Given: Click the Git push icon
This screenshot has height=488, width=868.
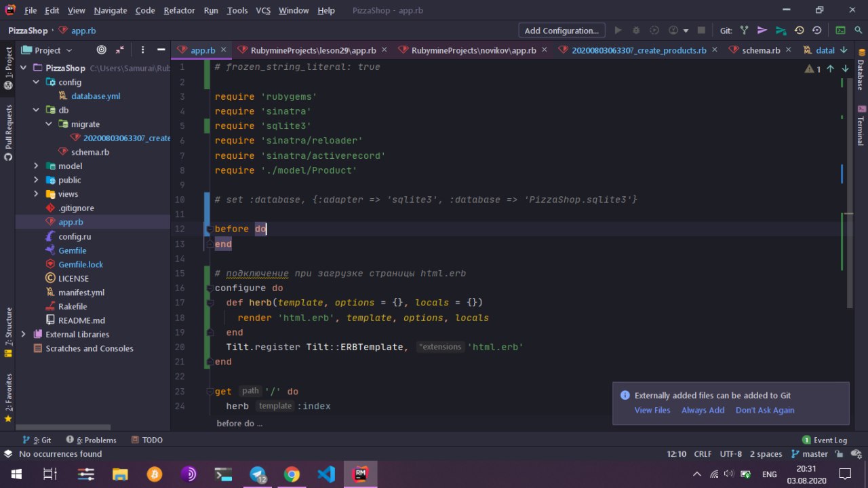Looking at the screenshot, I should click(x=781, y=31).
